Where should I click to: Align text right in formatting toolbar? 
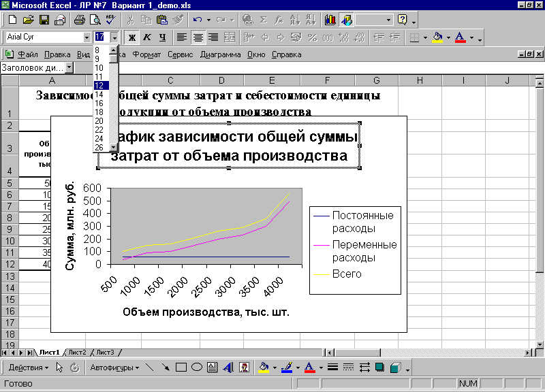(213, 37)
